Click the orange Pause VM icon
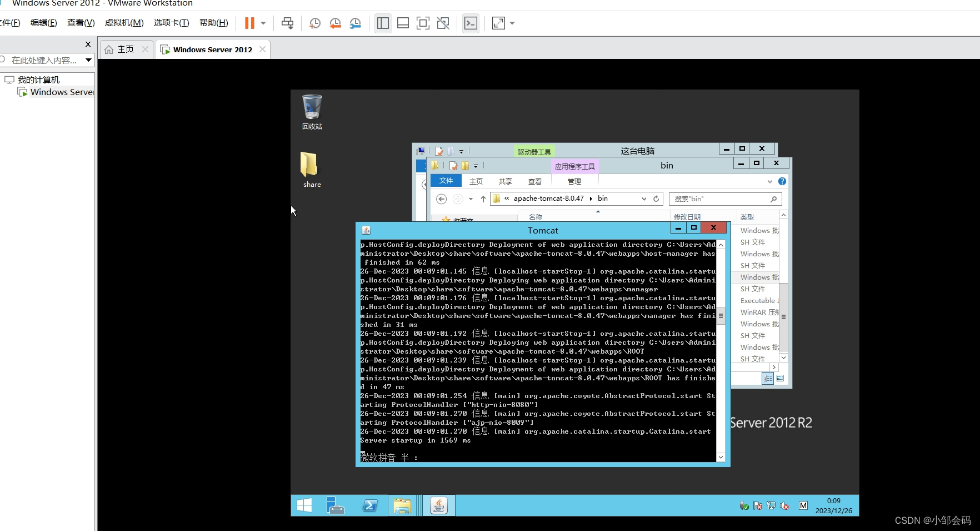 249,23
